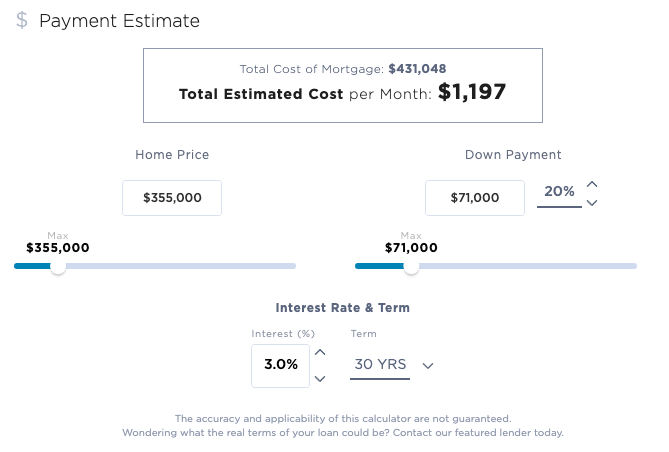Focus the 20% down payment percent field
The width and height of the screenshot is (669, 452).
tap(559, 192)
